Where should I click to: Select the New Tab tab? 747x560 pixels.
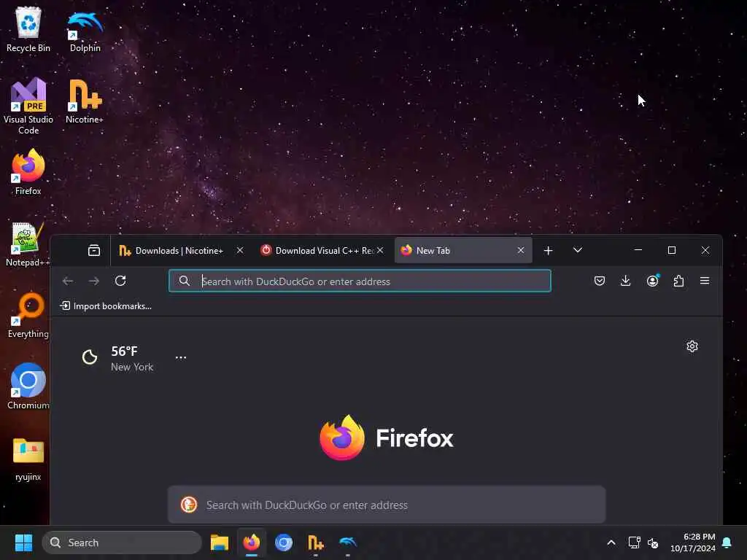click(x=463, y=251)
